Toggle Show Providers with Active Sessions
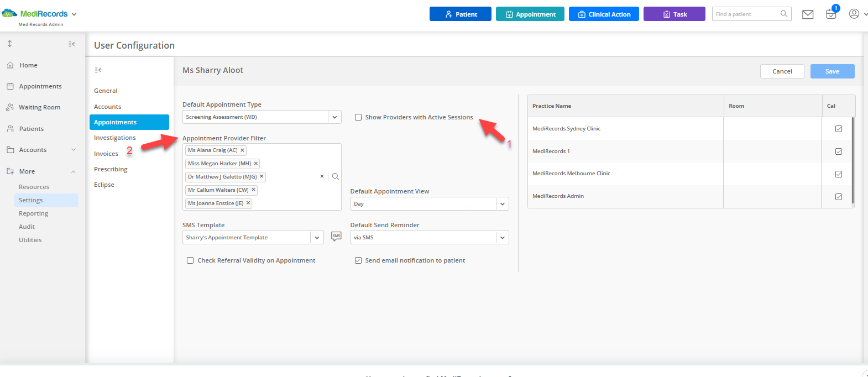 pos(358,117)
